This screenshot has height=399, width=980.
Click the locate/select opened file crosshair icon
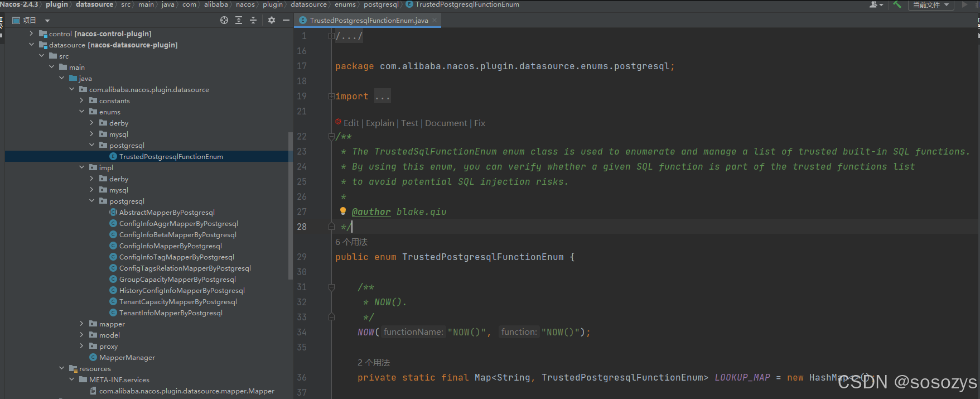coord(224,20)
